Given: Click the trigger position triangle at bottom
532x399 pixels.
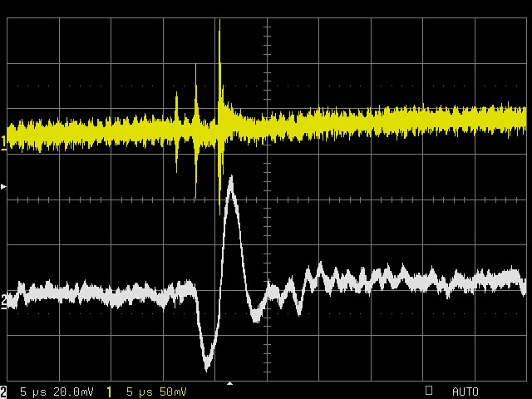Looking at the screenshot, I should 229,383.
